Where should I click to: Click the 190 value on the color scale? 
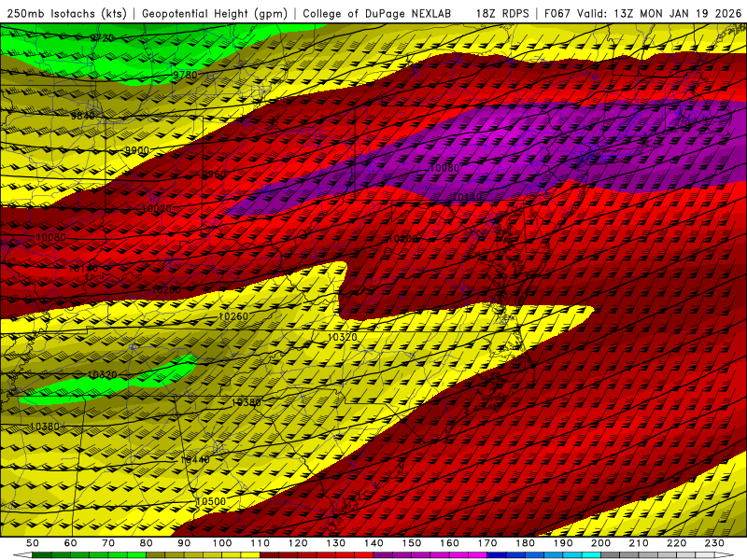click(x=563, y=543)
